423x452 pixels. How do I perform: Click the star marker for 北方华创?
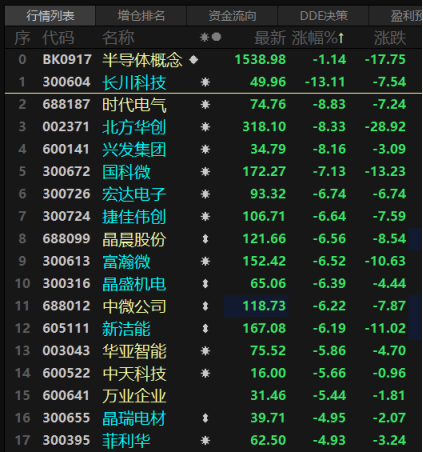205,127
